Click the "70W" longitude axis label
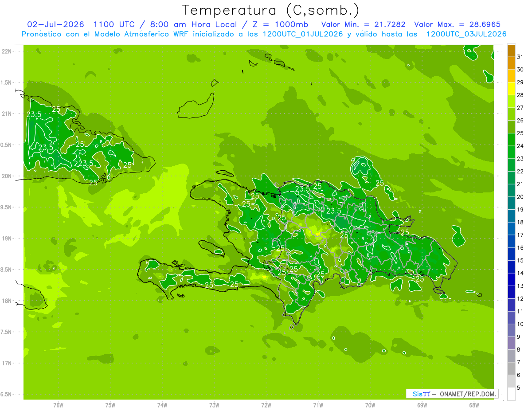This screenshot has height=411, width=532. [x=370, y=405]
